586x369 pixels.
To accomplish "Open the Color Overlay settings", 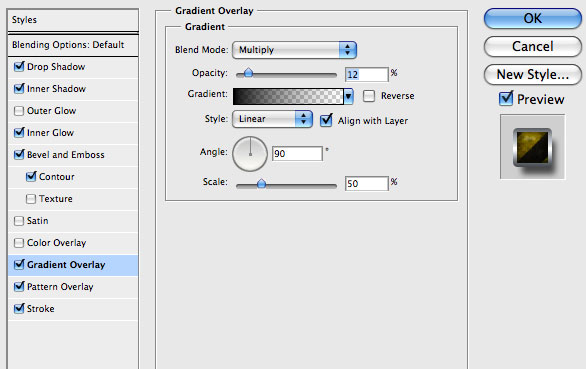I will click(x=56, y=243).
